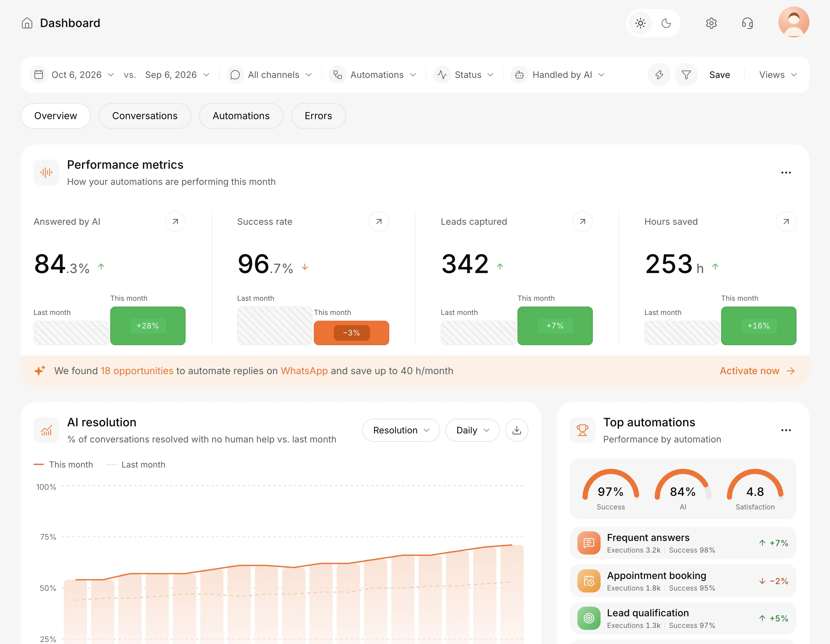
Task: Click the home icon beside Dashboard
Action: click(x=27, y=23)
